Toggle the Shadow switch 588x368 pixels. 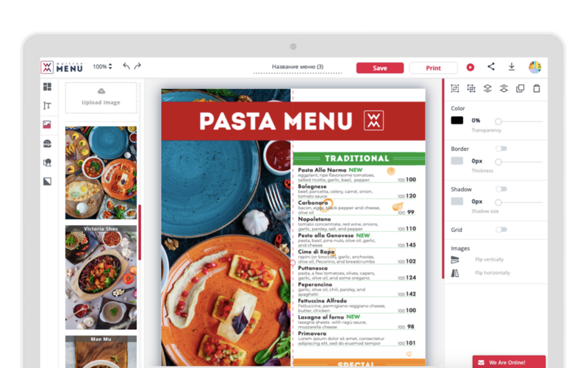501,189
